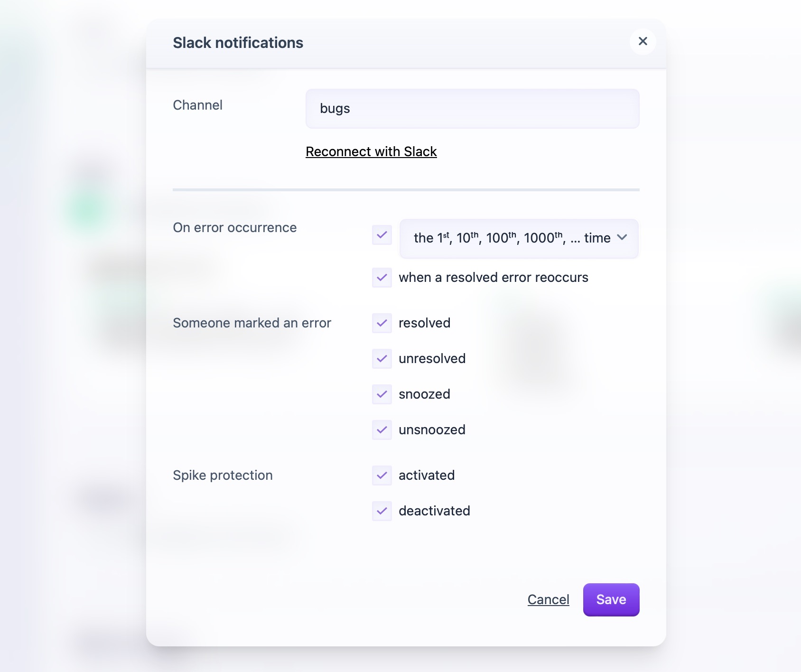Screen dimensions: 801x672
Task: Click the checkmark icon beside "On error occurrence"
Action: (382, 234)
